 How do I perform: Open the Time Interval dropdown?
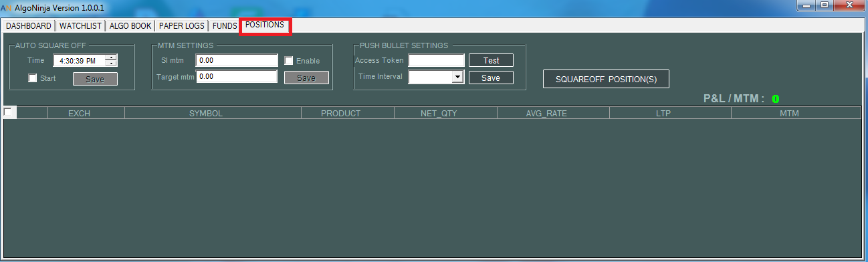click(458, 77)
